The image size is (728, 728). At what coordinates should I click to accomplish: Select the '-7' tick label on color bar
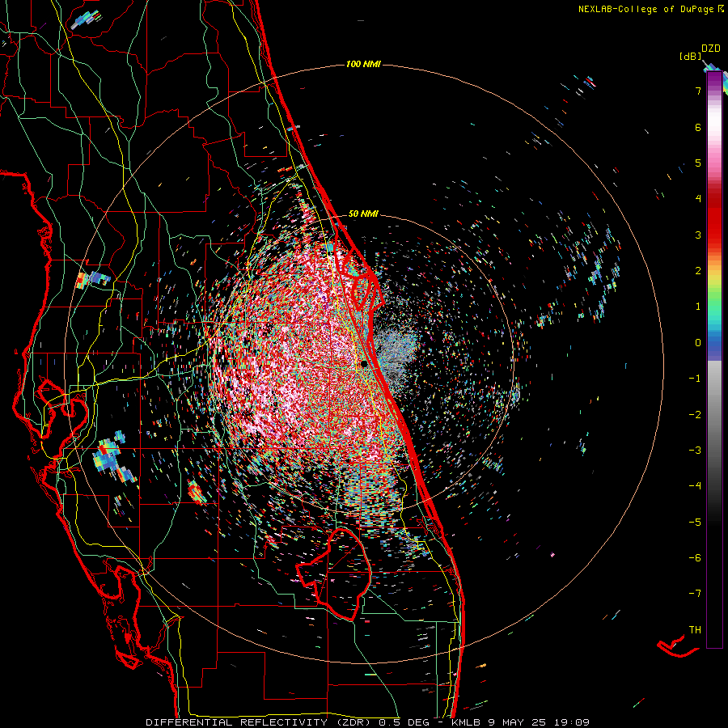pyautogui.click(x=695, y=594)
